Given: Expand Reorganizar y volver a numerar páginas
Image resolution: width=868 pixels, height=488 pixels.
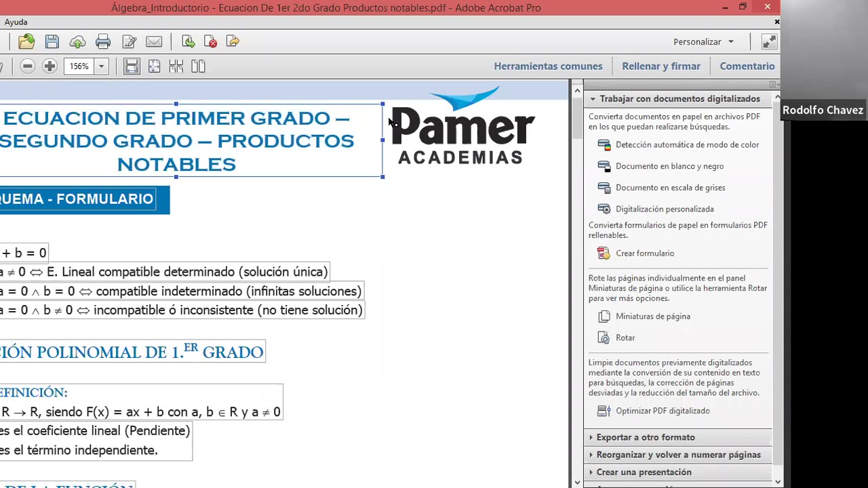Looking at the screenshot, I should pyautogui.click(x=677, y=455).
